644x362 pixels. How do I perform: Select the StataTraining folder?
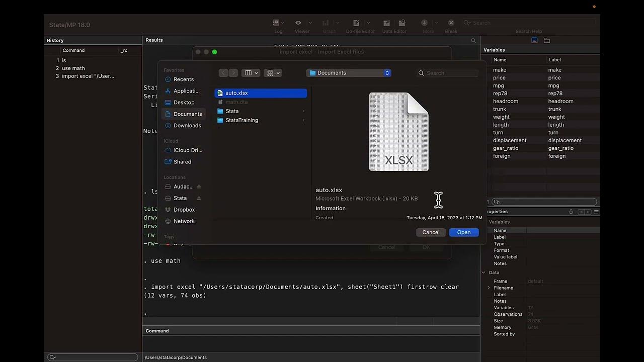coord(261,120)
